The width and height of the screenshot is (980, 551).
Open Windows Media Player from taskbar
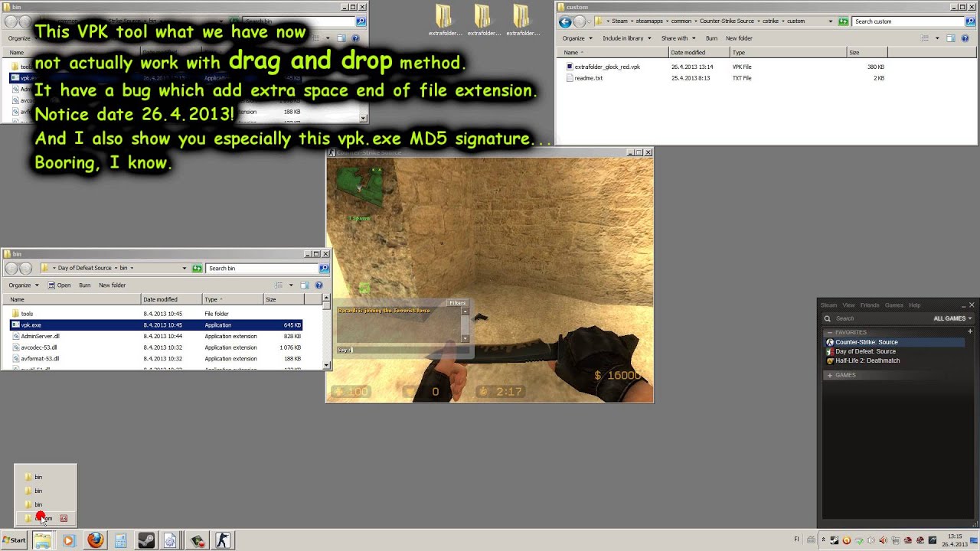(x=68, y=540)
